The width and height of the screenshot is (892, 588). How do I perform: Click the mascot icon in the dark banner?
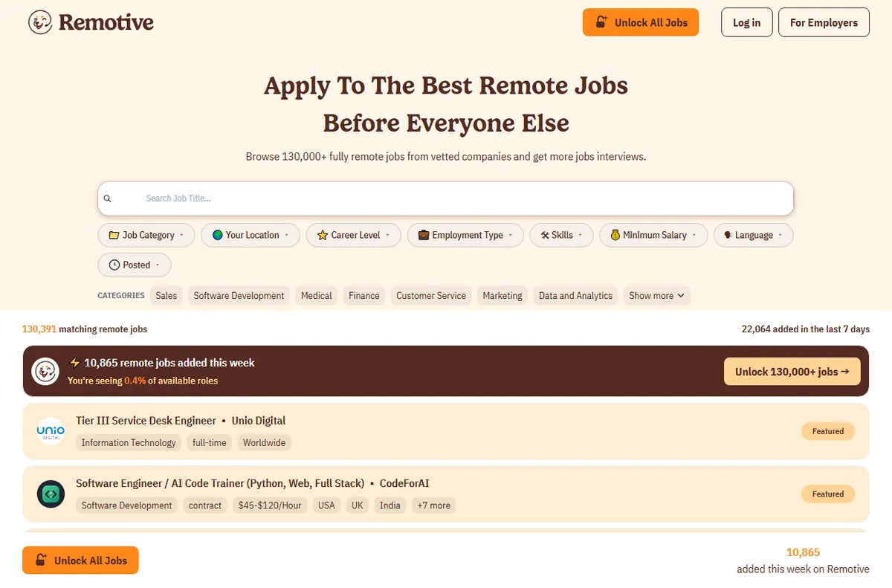pos(45,371)
